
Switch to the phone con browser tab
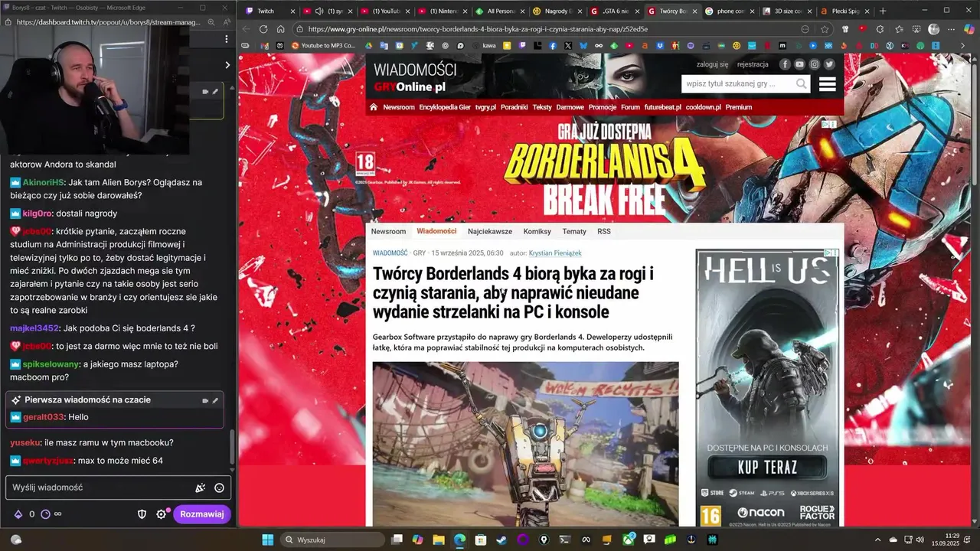[x=729, y=11]
